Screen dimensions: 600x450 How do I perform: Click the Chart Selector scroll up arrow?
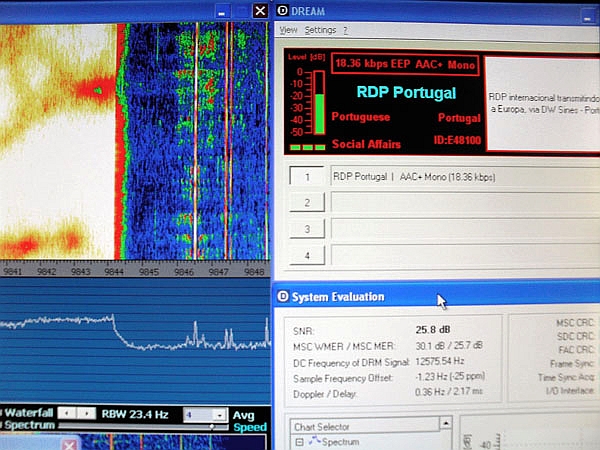tap(446, 423)
